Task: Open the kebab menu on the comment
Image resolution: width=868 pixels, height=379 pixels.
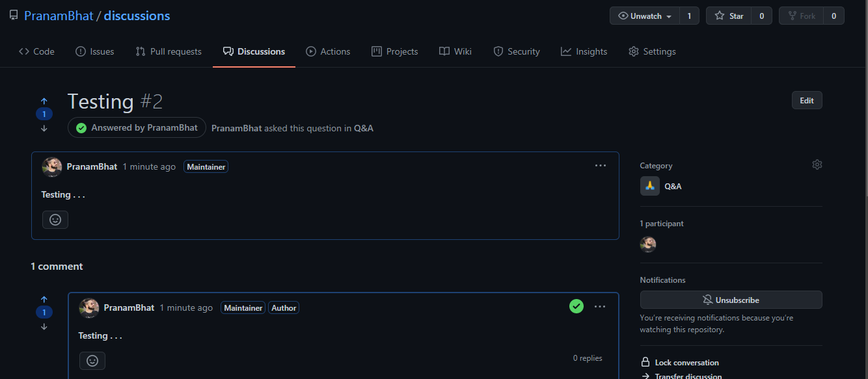Action: [x=600, y=306]
